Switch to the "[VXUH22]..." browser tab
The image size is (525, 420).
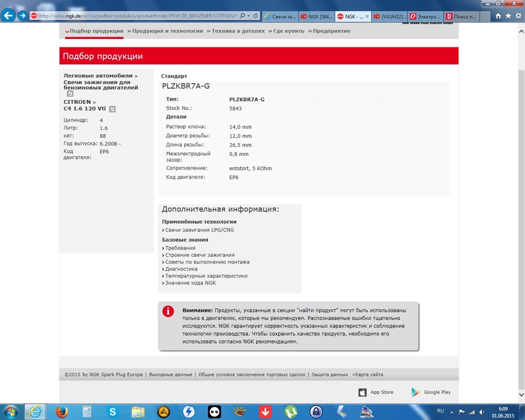[390, 16]
